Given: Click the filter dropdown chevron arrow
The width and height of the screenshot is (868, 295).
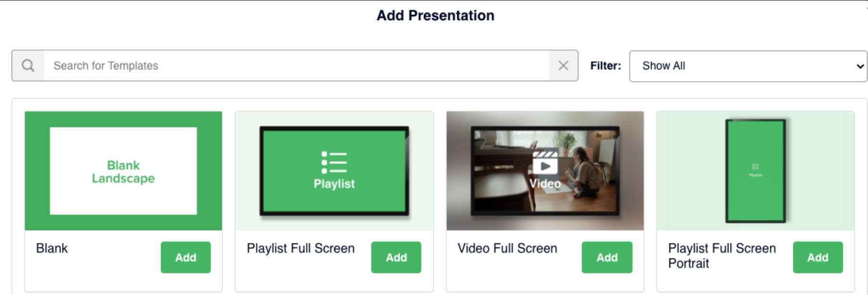Looking at the screenshot, I should coord(860,66).
